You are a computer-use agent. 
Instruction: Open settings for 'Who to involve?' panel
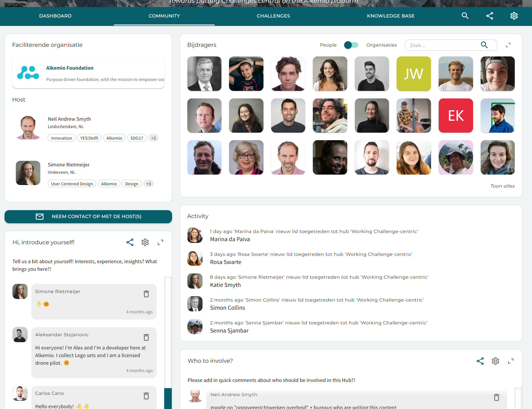pos(495,361)
